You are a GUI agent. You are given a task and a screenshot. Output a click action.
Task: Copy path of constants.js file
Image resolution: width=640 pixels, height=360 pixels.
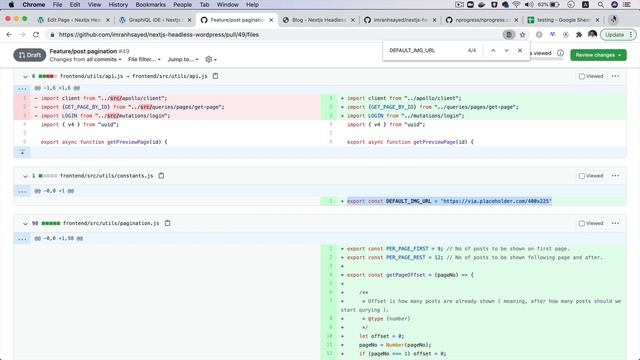161,176
